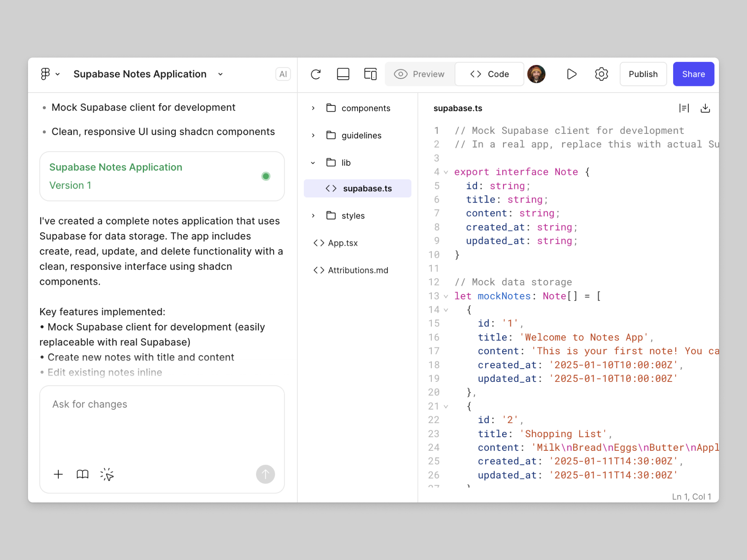The image size is (747, 560).
Task: Click the project title Supabase Notes Application
Action: point(140,74)
